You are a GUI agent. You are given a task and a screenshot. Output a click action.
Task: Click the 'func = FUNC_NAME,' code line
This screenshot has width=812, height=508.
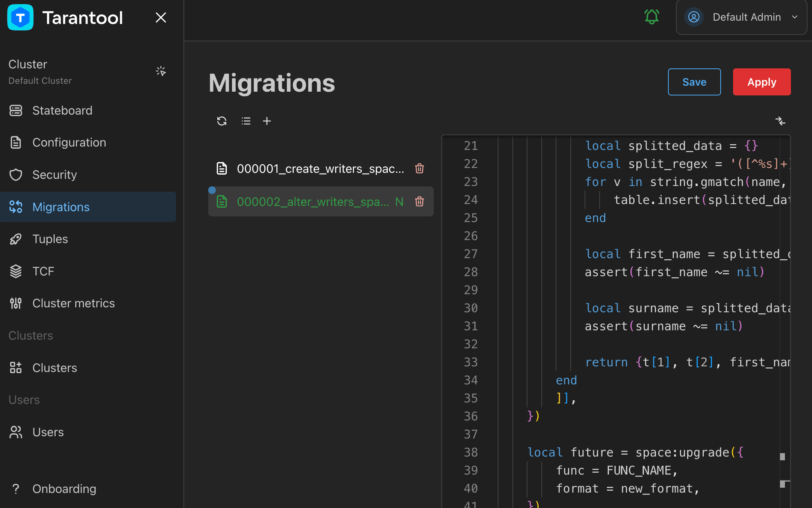point(617,470)
